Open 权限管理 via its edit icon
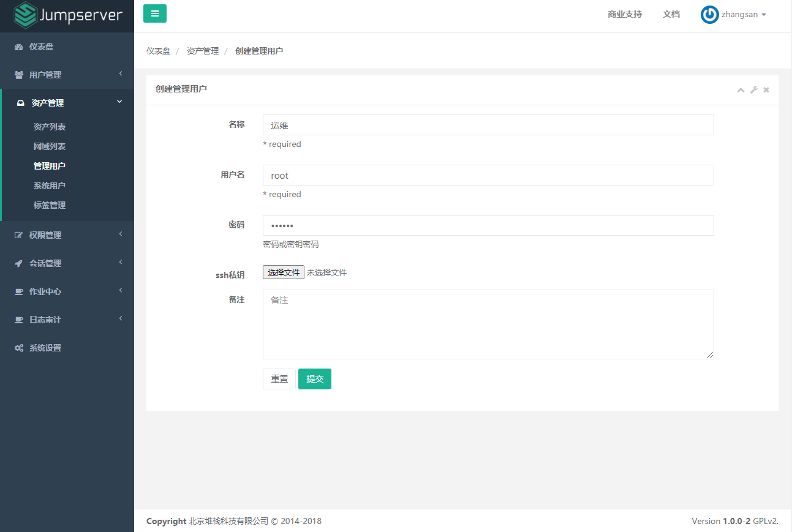This screenshot has width=792, height=532. tap(18, 234)
